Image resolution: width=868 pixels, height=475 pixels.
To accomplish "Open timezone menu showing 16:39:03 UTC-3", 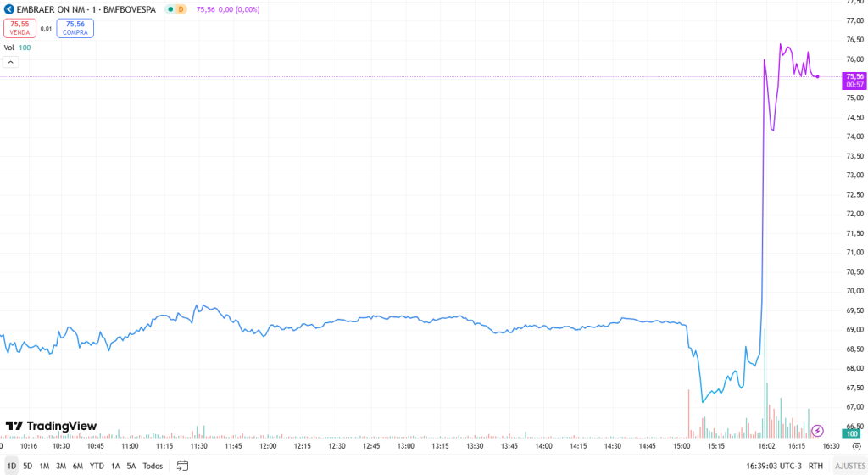I will point(774,467).
